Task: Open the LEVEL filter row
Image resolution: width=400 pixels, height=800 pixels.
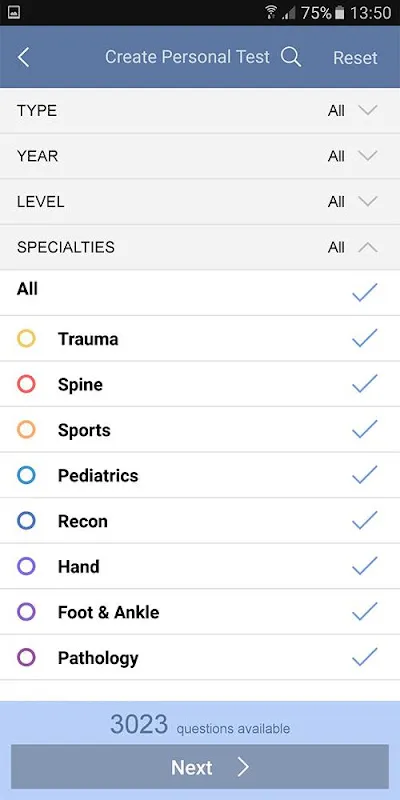Action: click(x=200, y=202)
